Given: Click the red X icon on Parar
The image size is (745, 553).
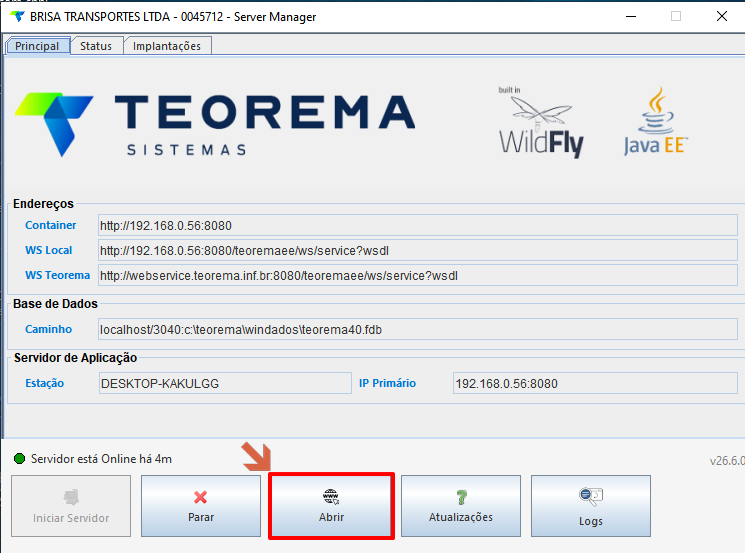Looking at the screenshot, I should (201, 497).
